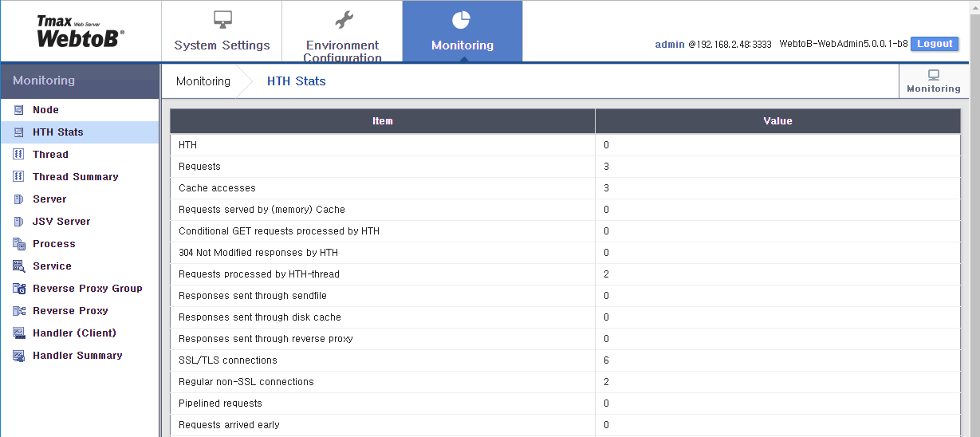Click the Reverse Proxy sidebar icon
Image resolution: width=980 pixels, height=437 pixels.
click(x=19, y=311)
